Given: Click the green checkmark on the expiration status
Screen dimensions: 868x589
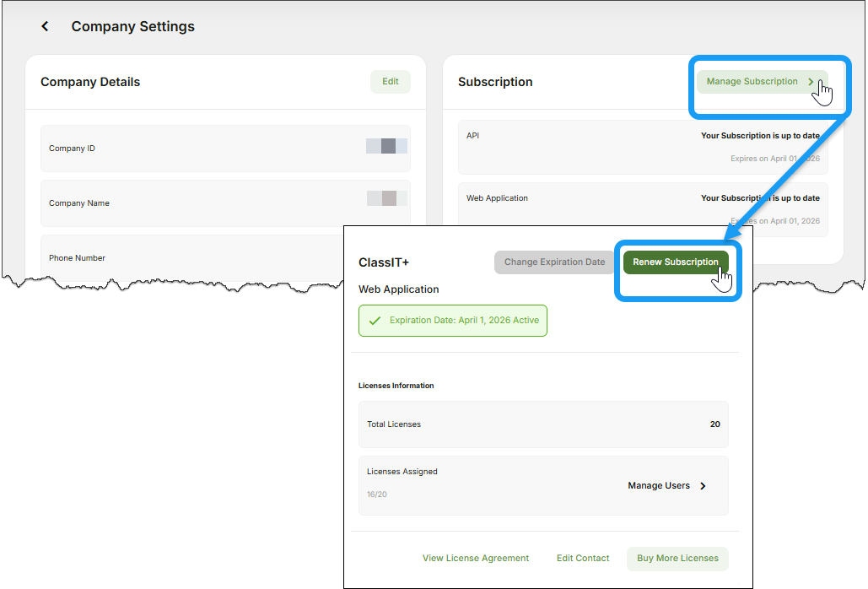Looking at the screenshot, I should pos(375,321).
